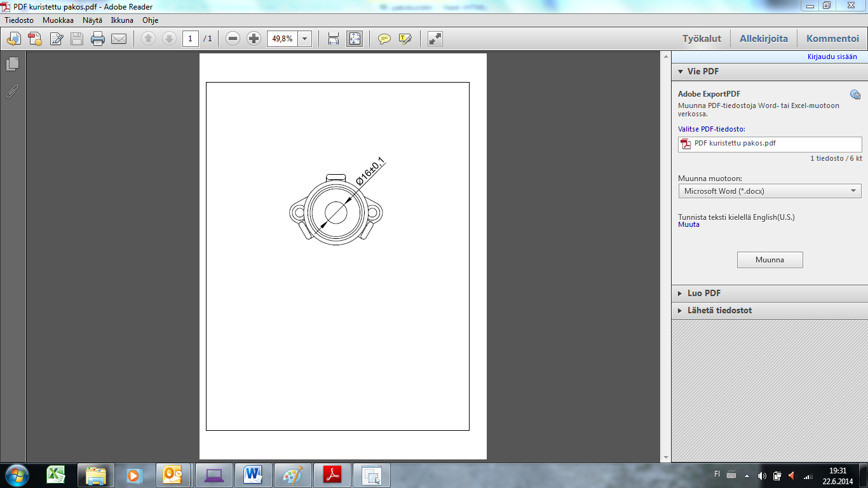
Task: Open the Allekirjoita pane tab
Action: [x=763, y=39]
